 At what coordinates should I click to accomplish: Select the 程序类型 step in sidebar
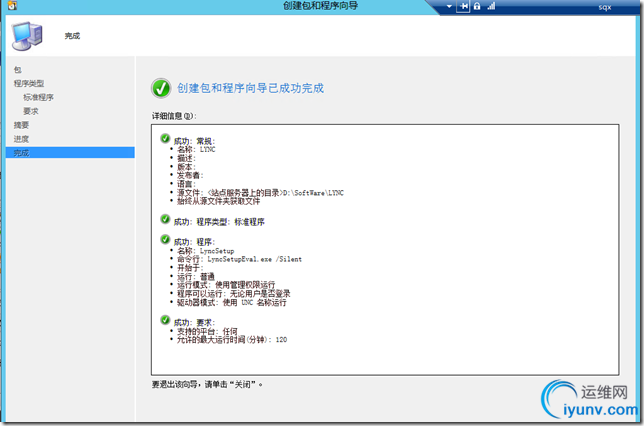[29, 83]
